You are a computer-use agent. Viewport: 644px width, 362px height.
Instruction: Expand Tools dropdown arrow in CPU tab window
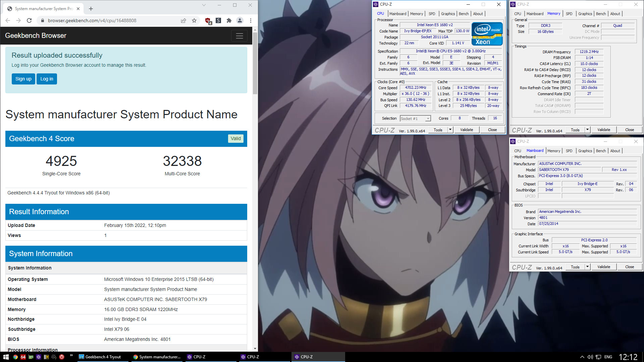coord(450,130)
